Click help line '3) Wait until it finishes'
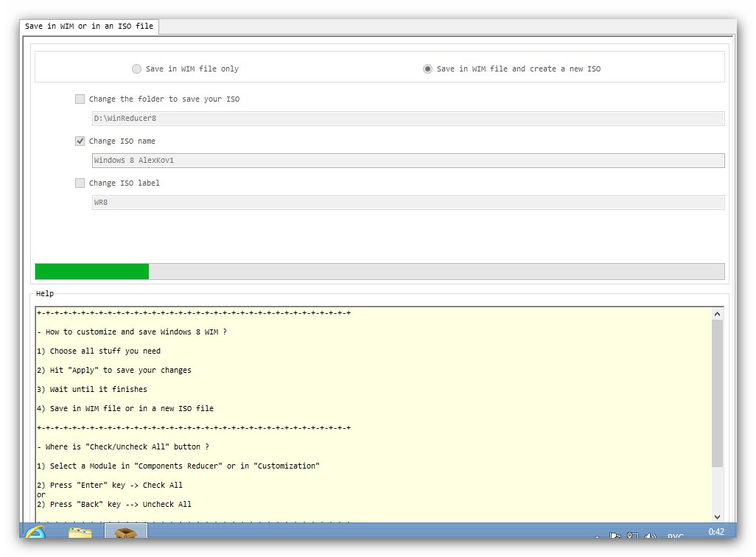The width and height of the screenshot is (756, 557). pos(92,389)
